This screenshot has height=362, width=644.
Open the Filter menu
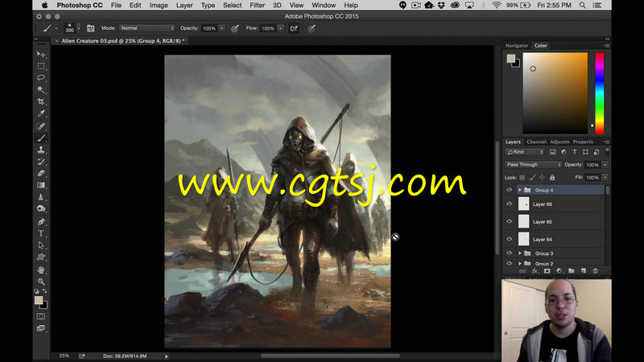click(257, 6)
